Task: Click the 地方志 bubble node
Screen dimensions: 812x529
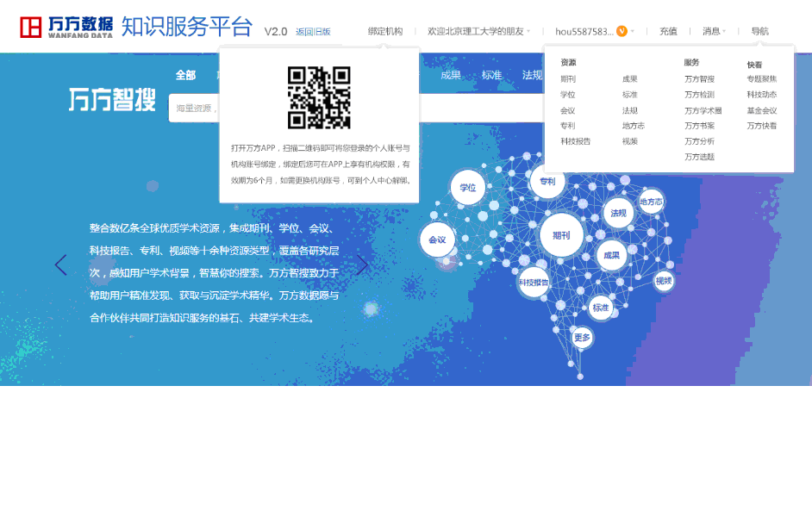Action: pyautogui.click(x=651, y=202)
